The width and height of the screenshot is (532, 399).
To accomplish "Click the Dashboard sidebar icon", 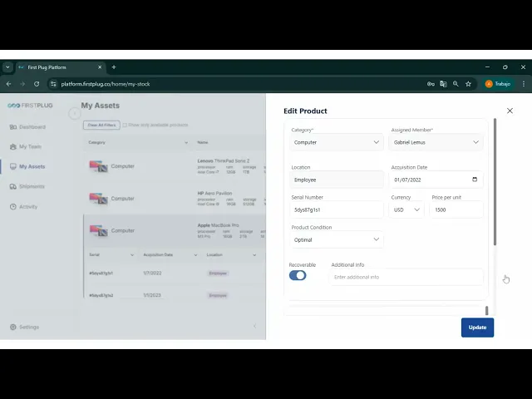I will coord(13,127).
